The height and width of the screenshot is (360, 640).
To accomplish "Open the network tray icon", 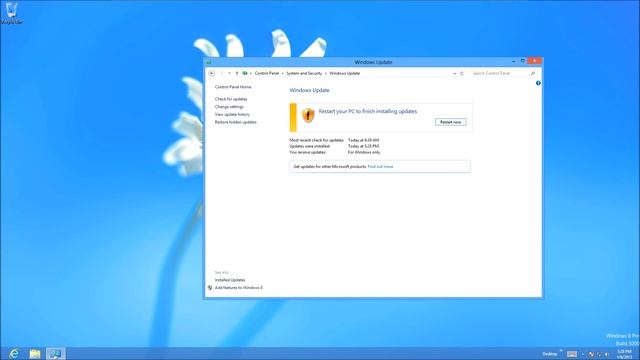I will click(599, 354).
